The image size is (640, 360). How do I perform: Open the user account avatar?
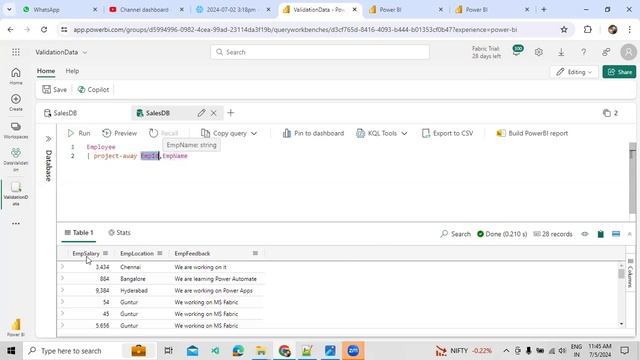coord(628,52)
